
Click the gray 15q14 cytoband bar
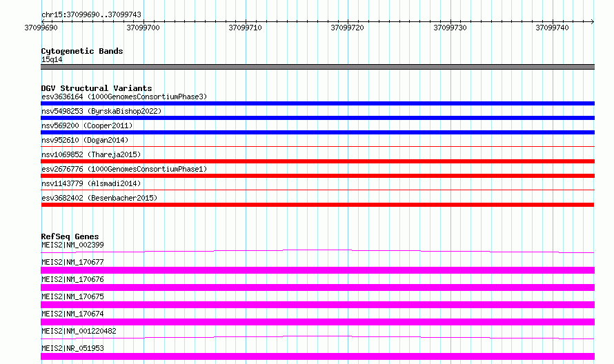pos(317,67)
